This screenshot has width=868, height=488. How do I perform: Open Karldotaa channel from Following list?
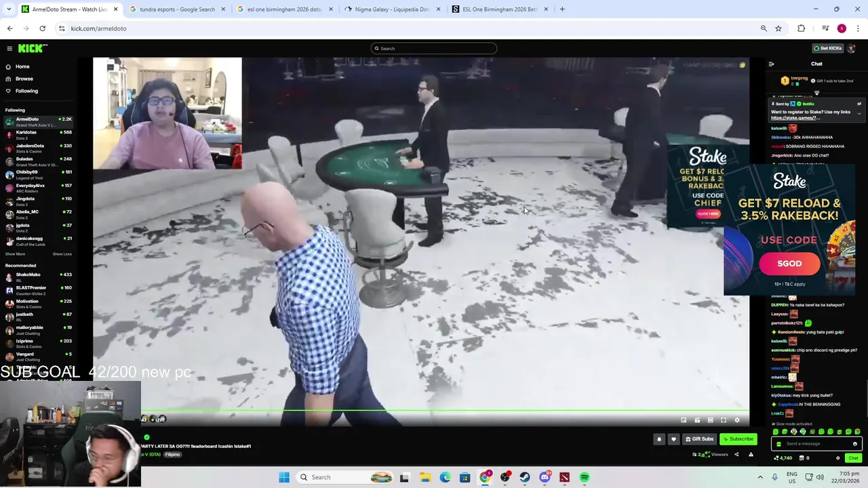coord(37,134)
